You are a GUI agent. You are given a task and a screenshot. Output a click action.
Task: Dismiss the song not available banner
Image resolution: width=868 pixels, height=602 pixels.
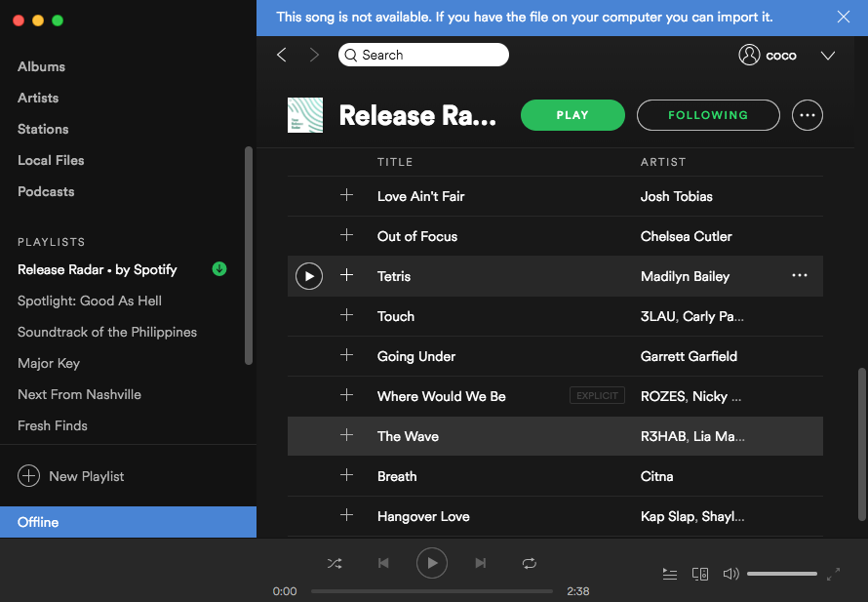(844, 18)
